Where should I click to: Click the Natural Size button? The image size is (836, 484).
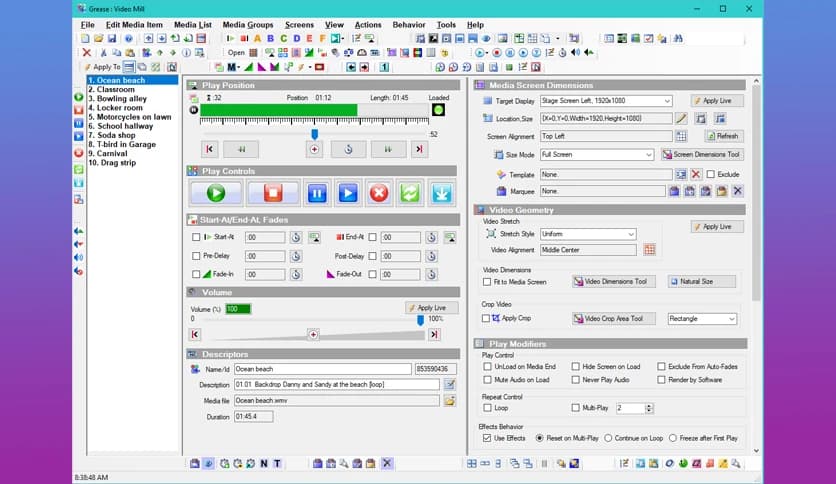tap(702, 281)
